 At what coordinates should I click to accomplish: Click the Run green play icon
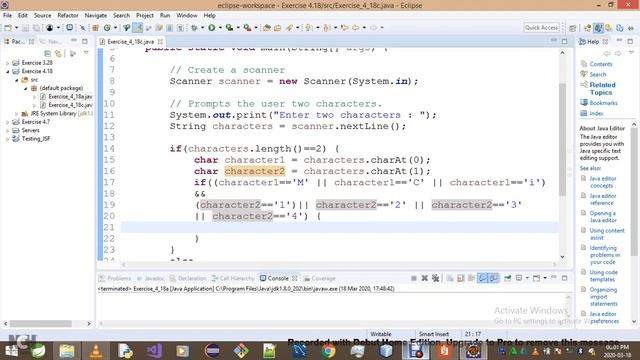pos(211,28)
